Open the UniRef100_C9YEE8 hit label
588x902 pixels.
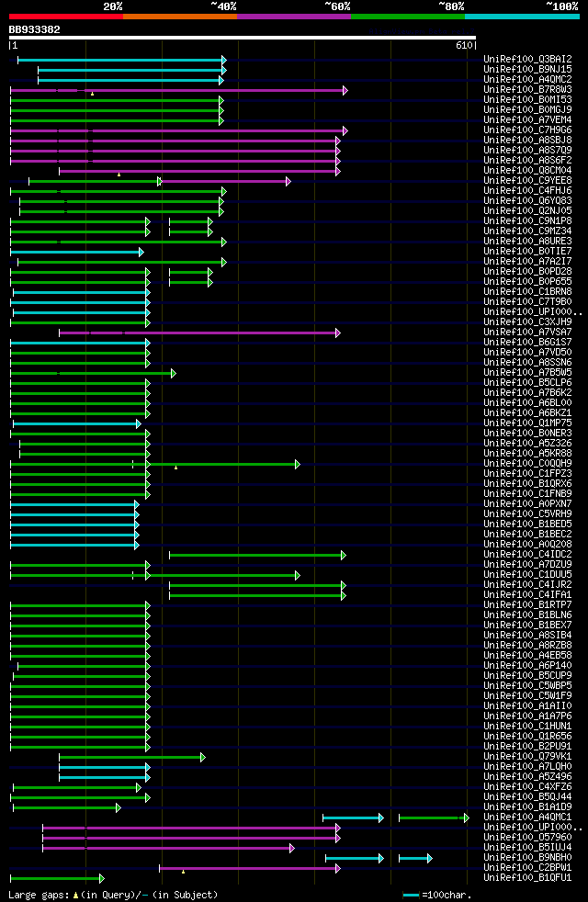coord(527,181)
